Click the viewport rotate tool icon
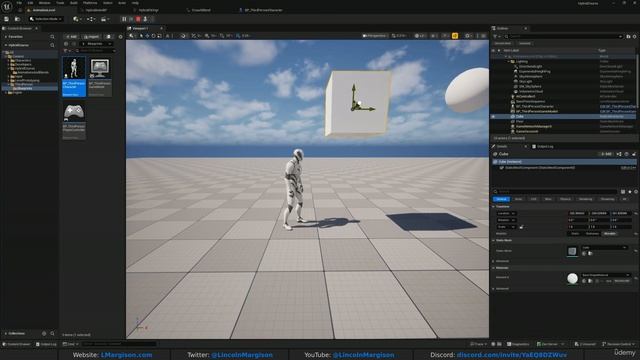 (153, 36)
